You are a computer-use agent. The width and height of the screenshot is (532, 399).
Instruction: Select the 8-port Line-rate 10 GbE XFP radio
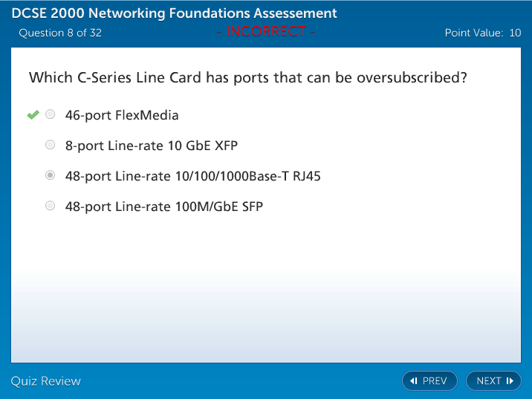pyautogui.click(x=51, y=145)
